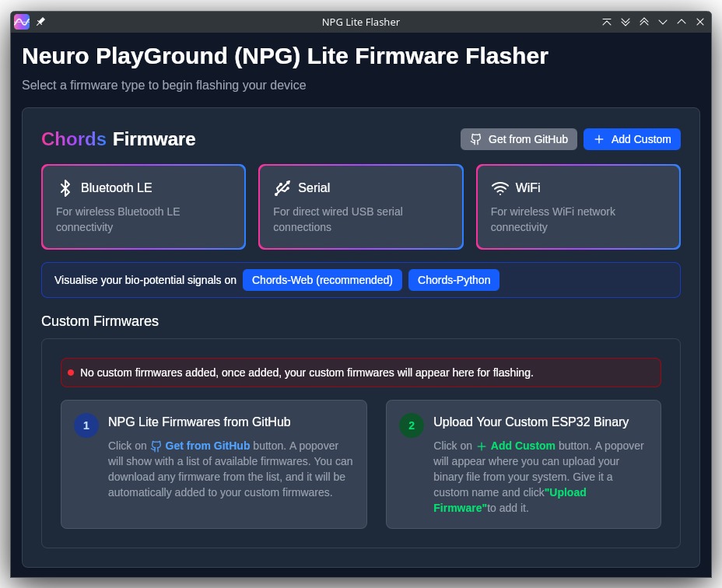This screenshot has width=722, height=588.
Task: Click the NPG Lite Flasher app icon in titlebar
Action: click(21, 22)
